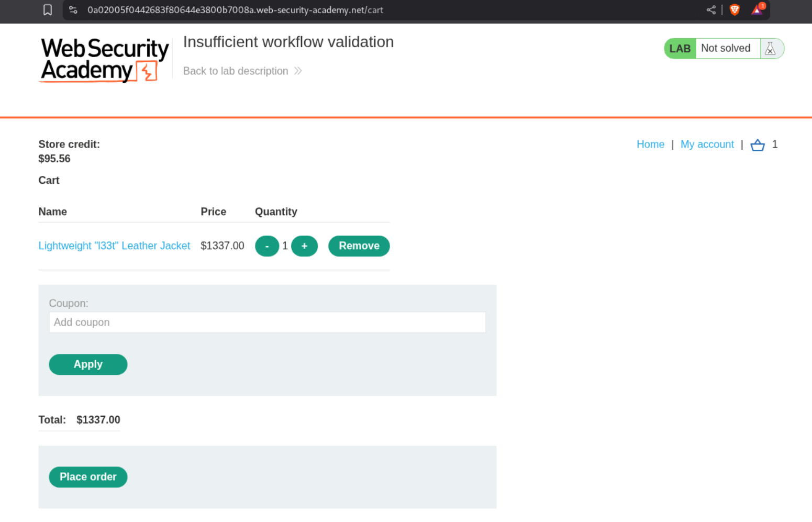Click the shopping basket icon
The width and height of the screenshot is (812, 522).
(757, 145)
